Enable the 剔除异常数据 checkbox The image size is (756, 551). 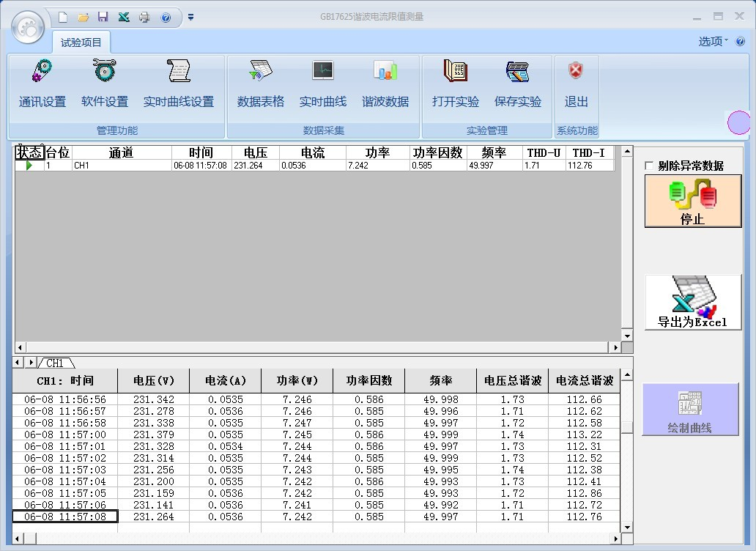(x=648, y=166)
